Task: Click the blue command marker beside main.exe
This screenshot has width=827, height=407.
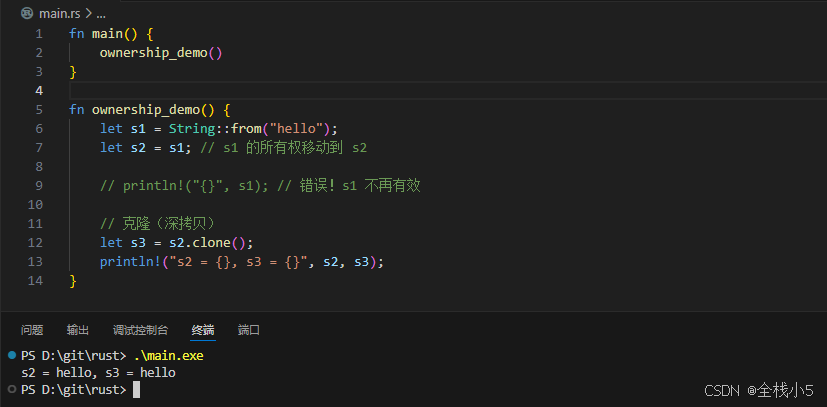Action: tap(12, 356)
